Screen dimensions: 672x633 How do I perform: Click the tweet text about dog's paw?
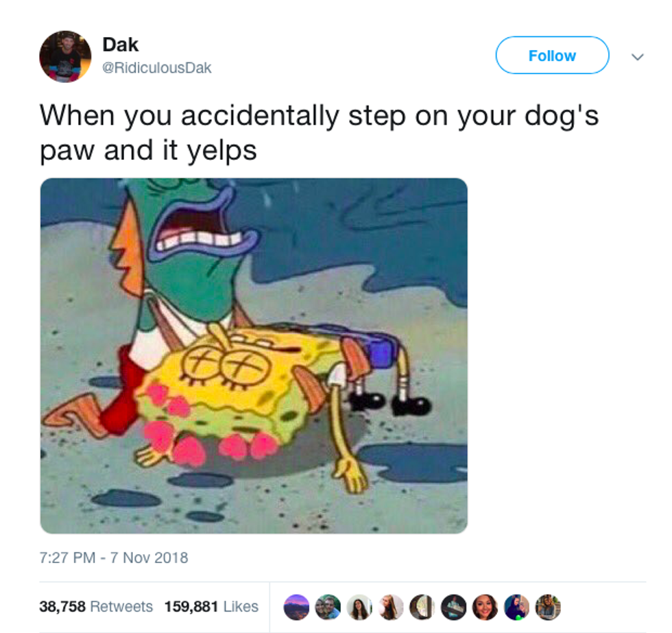tap(320, 133)
